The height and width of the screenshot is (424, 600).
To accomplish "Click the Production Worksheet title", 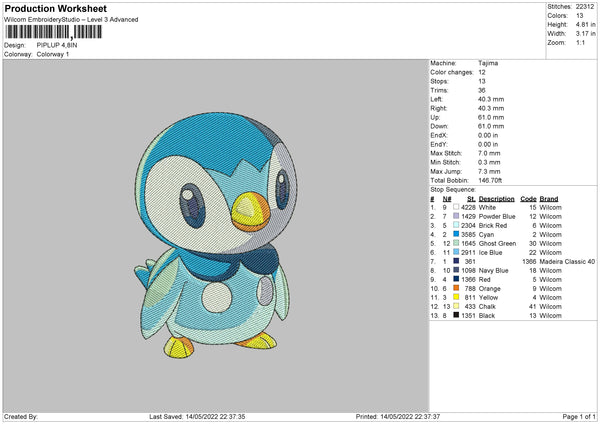I will pos(55,8).
